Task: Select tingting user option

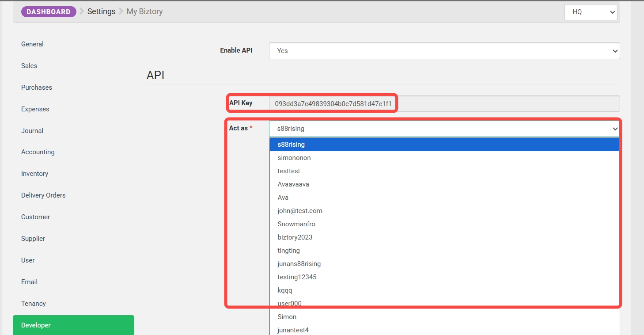Action: tap(444, 251)
